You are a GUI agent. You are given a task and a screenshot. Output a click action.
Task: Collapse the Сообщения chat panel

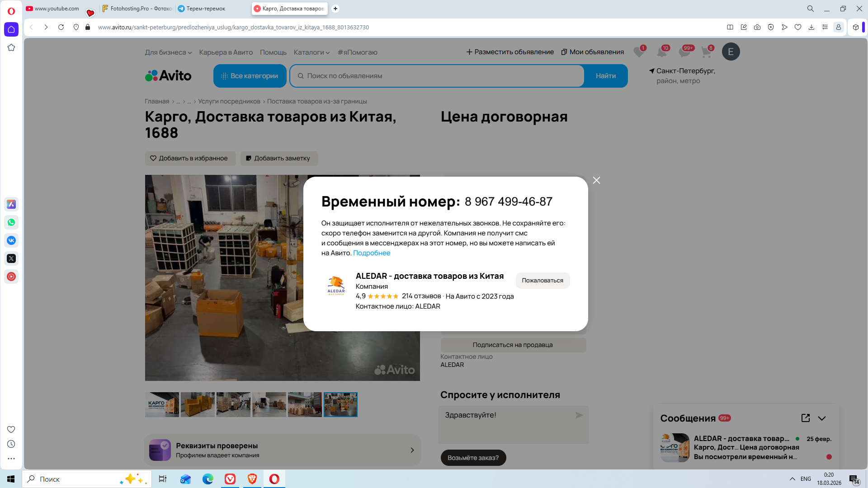(822, 418)
